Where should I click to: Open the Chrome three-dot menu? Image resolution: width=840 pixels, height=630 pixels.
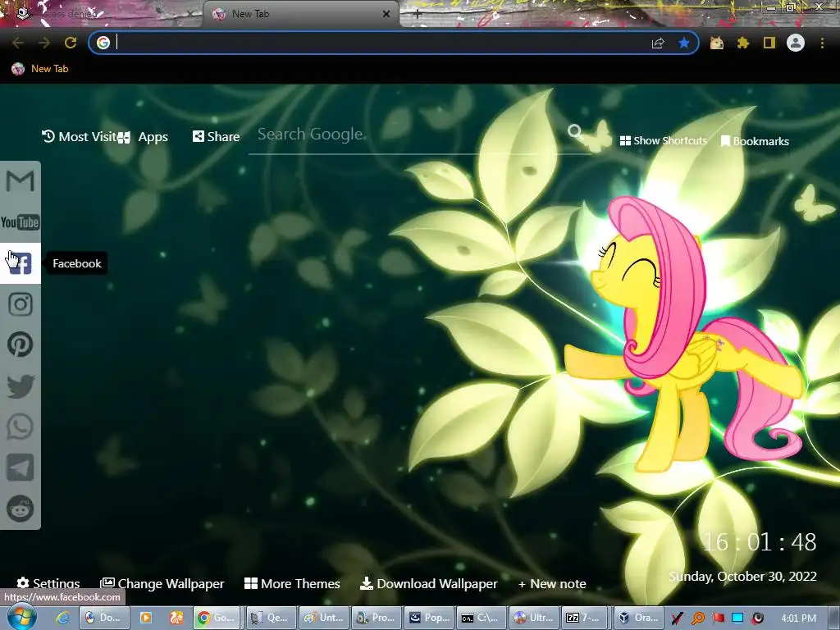[x=822, y=43]
